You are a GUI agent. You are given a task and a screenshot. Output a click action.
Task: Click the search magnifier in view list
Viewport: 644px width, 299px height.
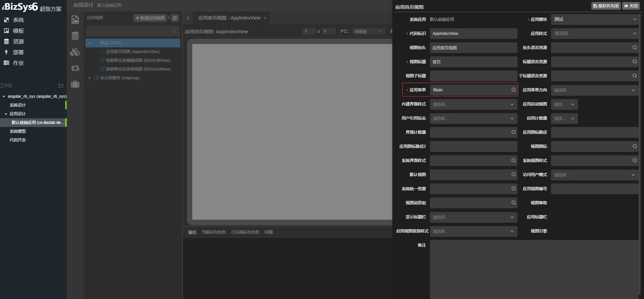coord(174,31)
